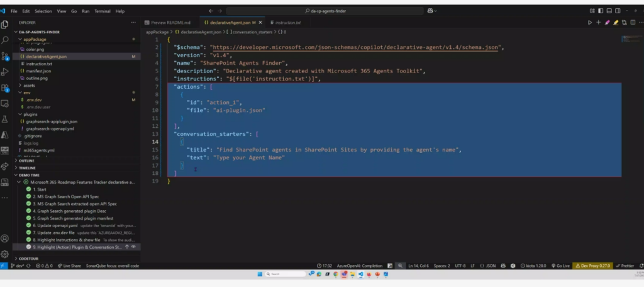Toggle the eye icon on step 9
Viewport: 644px width, 287px height.
(x=133, y=247)
